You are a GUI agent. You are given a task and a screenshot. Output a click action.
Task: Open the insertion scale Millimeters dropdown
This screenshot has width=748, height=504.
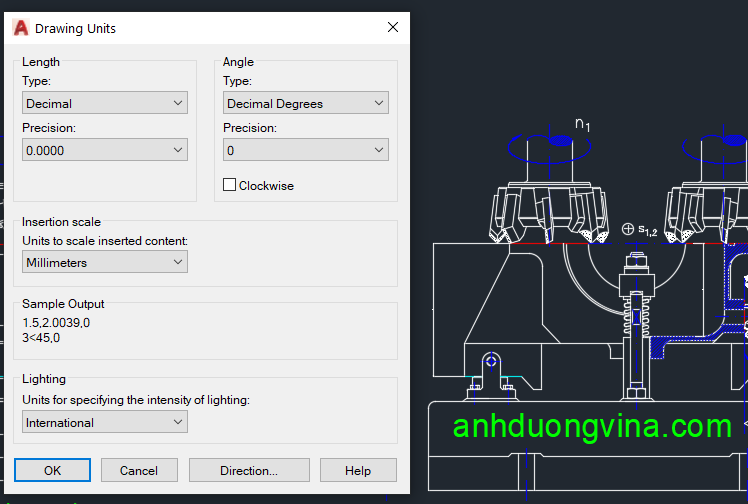[105, 262]
